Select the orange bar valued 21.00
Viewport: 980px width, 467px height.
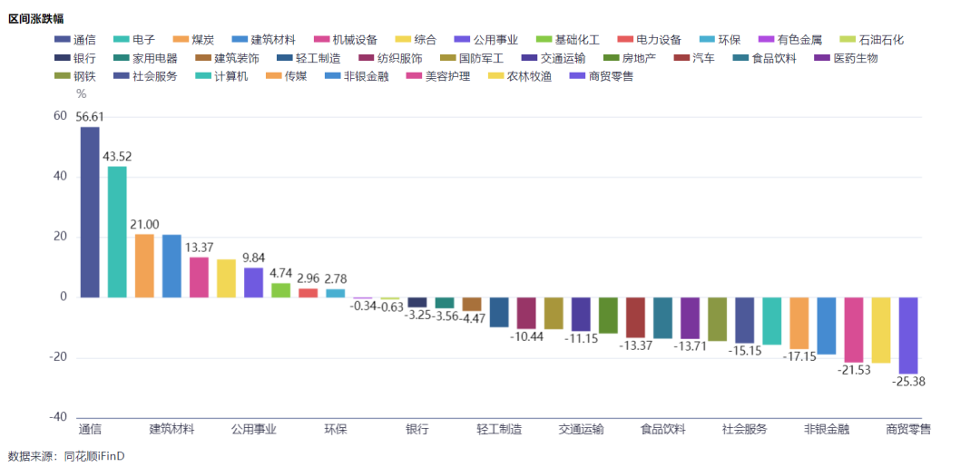point(144,266)
